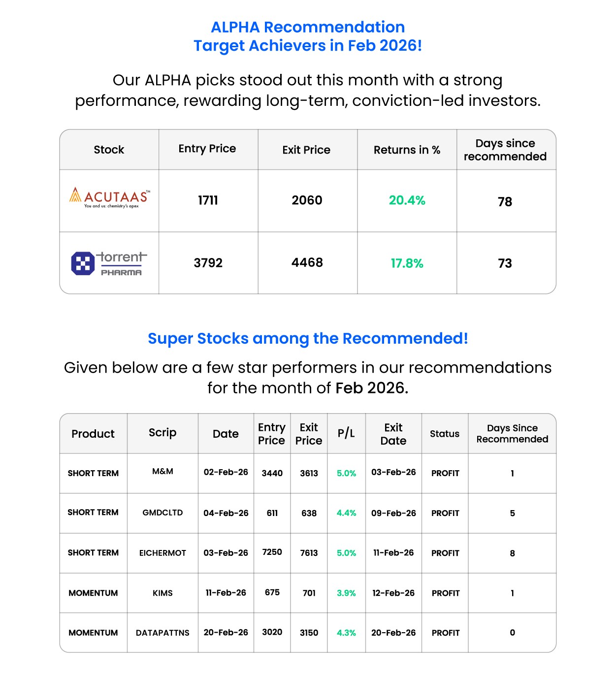Click the Torrent Pharma logo
This screenshot has height=678, width=616.
click(x=109, y=263)
